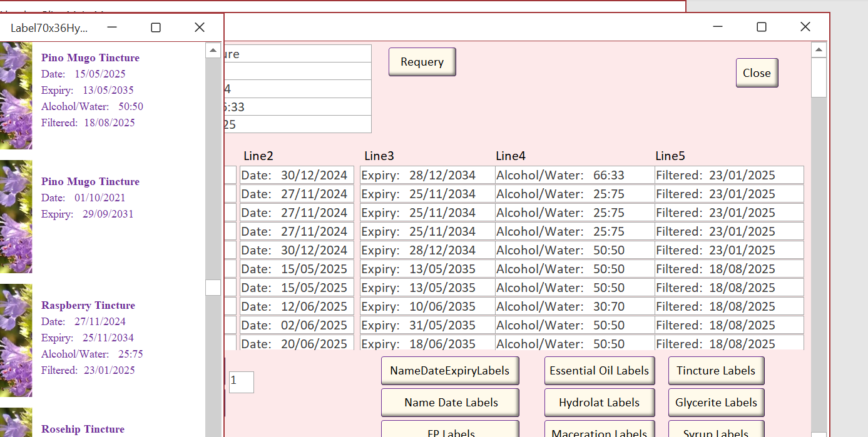Click the Name Date Labels button
This screenshot has height=437, width=868.
(449, 403)
